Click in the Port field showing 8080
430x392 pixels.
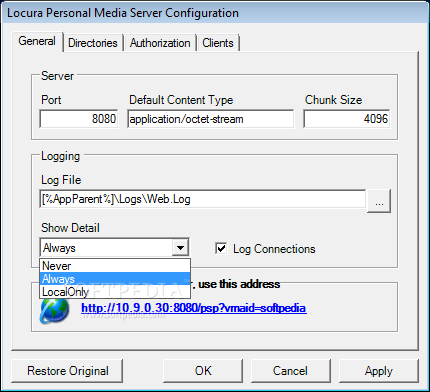tap(79, 119)
